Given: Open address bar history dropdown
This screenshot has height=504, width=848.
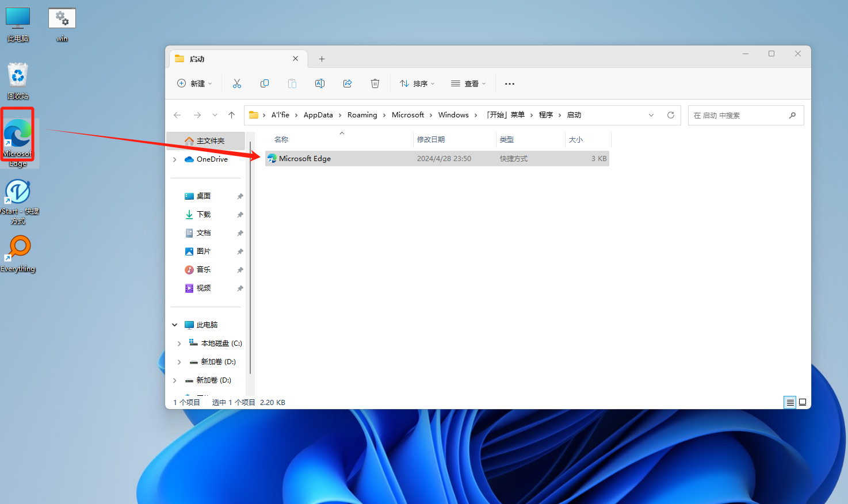Looking at the screenshot, I should (651, 115).
